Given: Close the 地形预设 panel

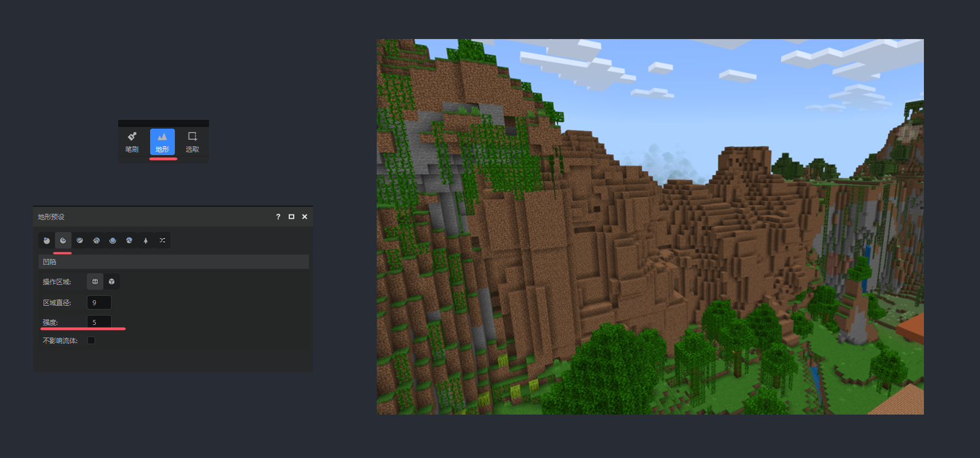Looking at the screenshot, I should coord(305,217).
